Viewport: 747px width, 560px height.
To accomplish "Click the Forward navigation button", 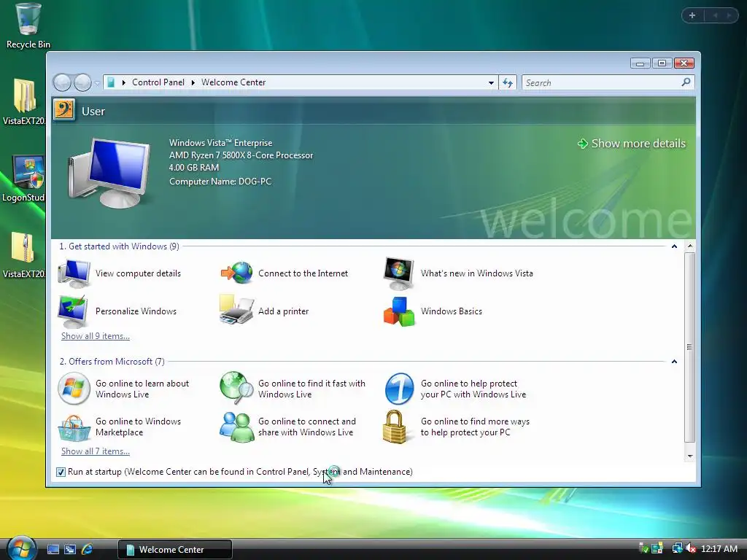I will 83,83.
